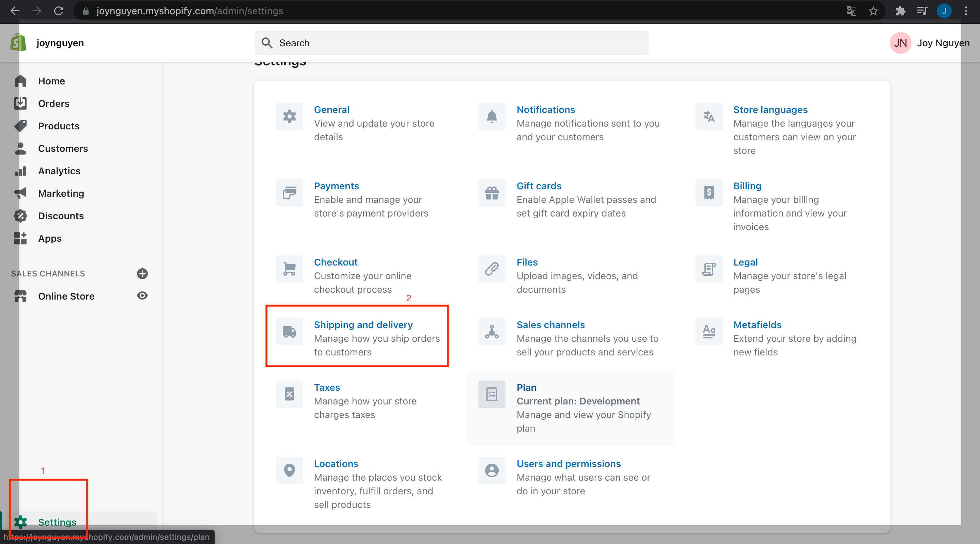Open the Sales channels link
This screenshot has width=980, height=544.
click(550, 325)
